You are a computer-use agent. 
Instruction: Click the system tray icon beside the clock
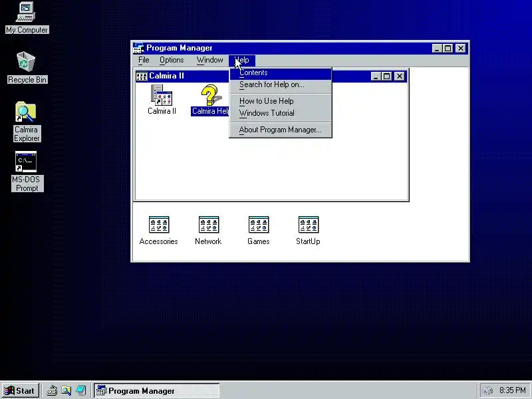(487, 390)
